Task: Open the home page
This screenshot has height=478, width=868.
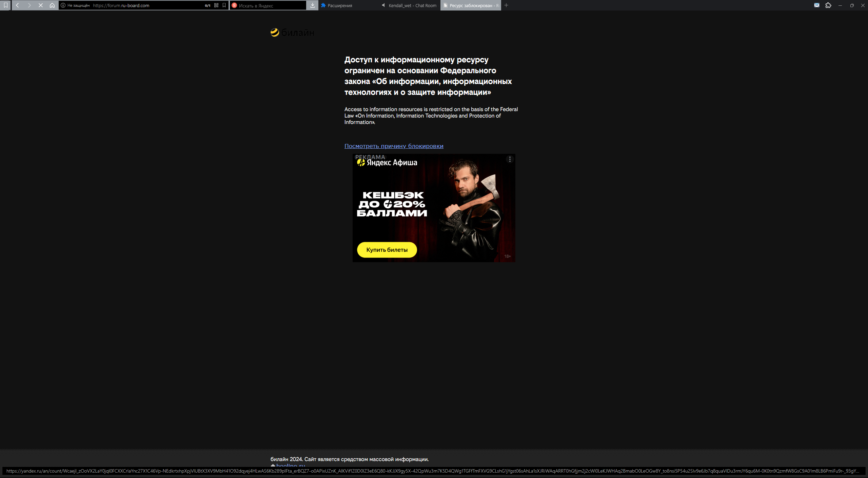Action: point(52,5)
